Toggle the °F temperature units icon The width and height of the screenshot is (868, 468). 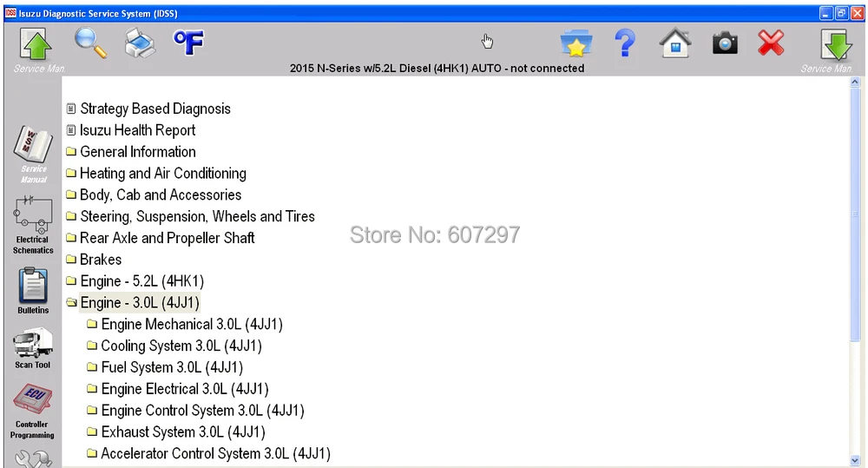coord(188,43)
